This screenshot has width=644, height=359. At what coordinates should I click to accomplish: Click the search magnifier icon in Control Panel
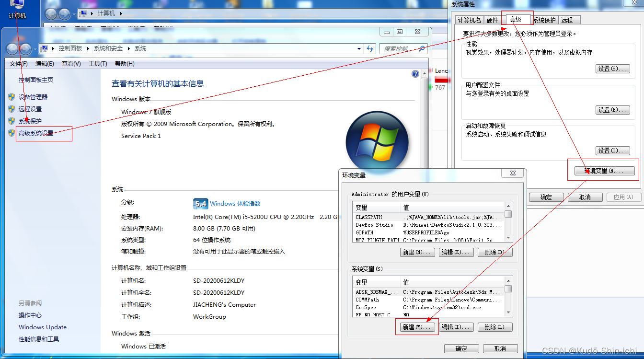point(422,48)
